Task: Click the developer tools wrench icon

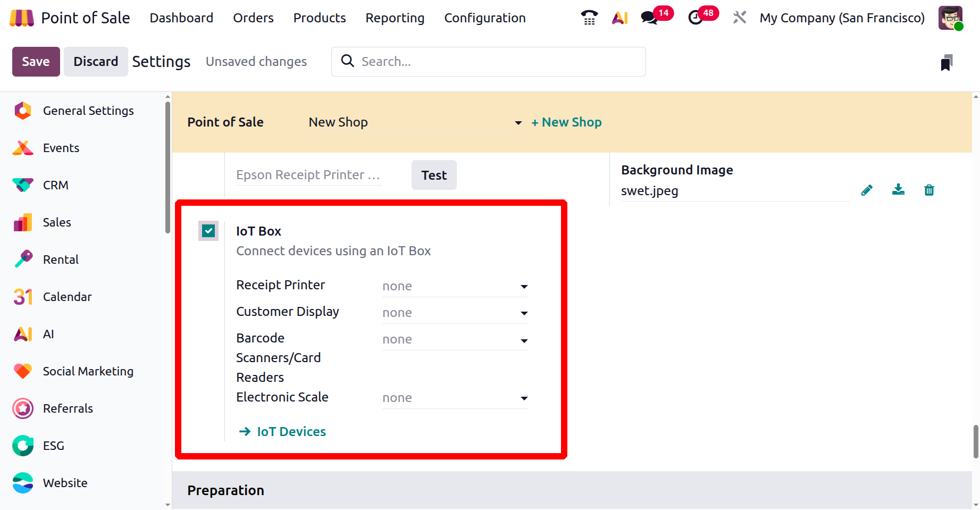Action: point(739,18)
